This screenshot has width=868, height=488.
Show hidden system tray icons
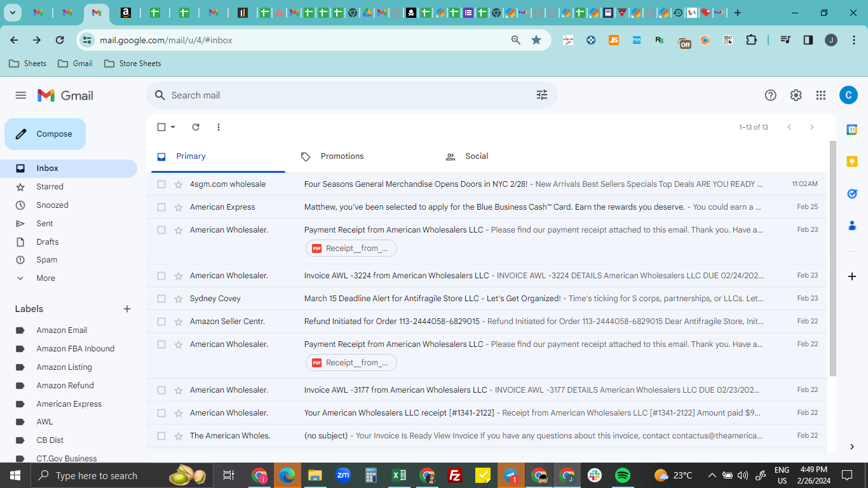pyautogui.click(x=712, y=475)
